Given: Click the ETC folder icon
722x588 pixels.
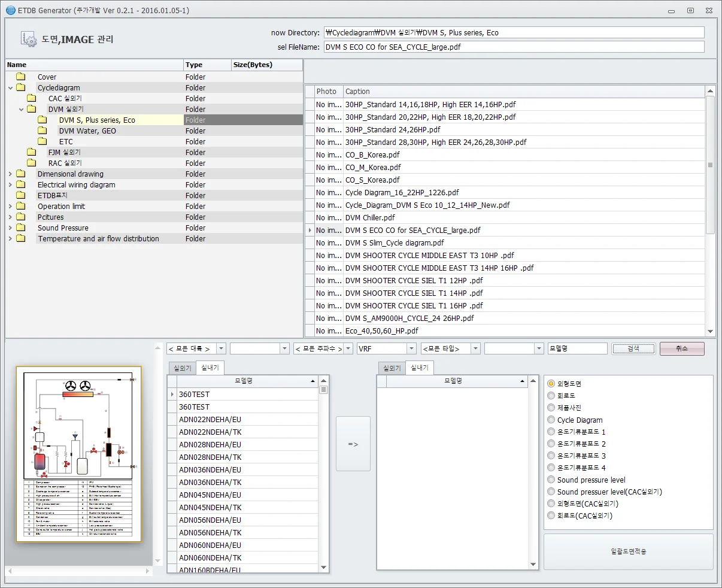Looking at the screenshot, I should click(43, 141).
